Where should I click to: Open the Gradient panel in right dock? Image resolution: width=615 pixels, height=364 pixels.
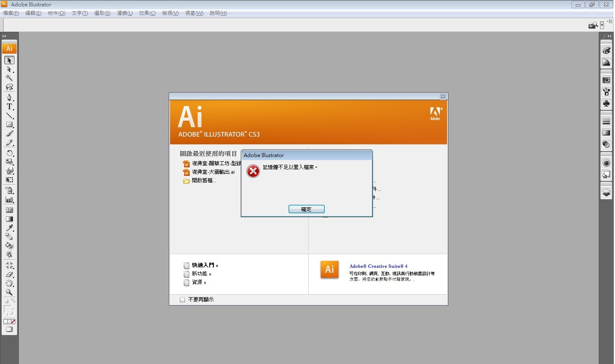pos(606,133)
